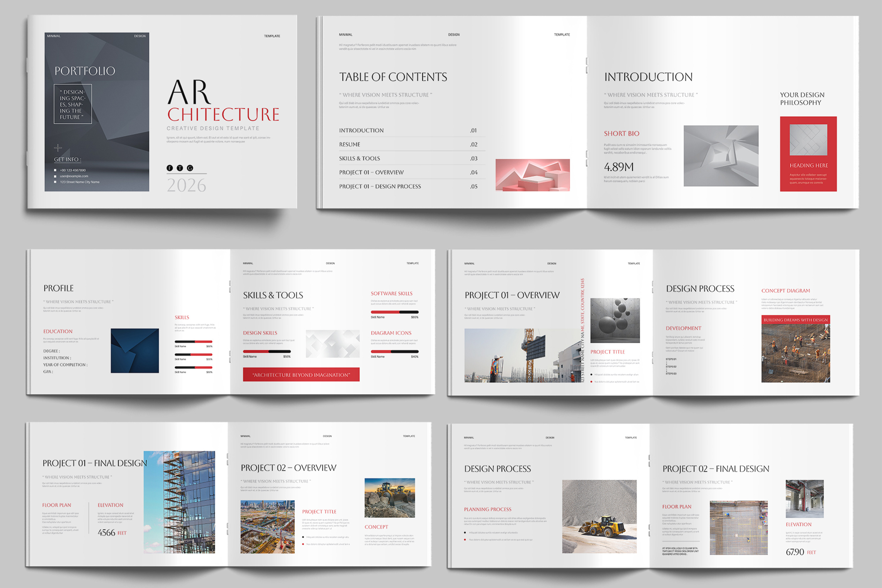Click the PROJECT 01 – OVERVIEW contents entry

pyautogui.click(x=371, y=173)
